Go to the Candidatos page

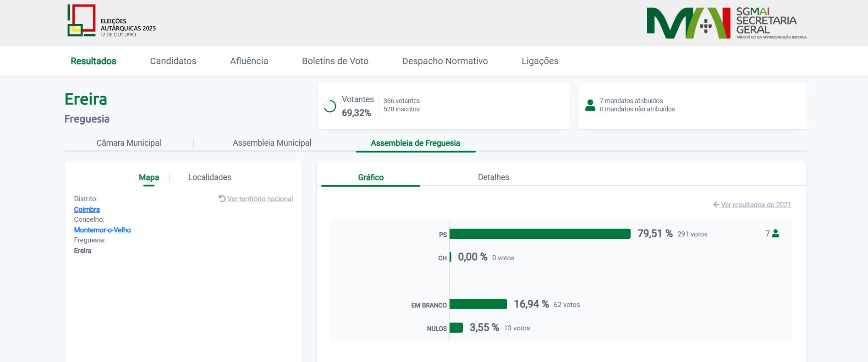(x=173, y=61)
